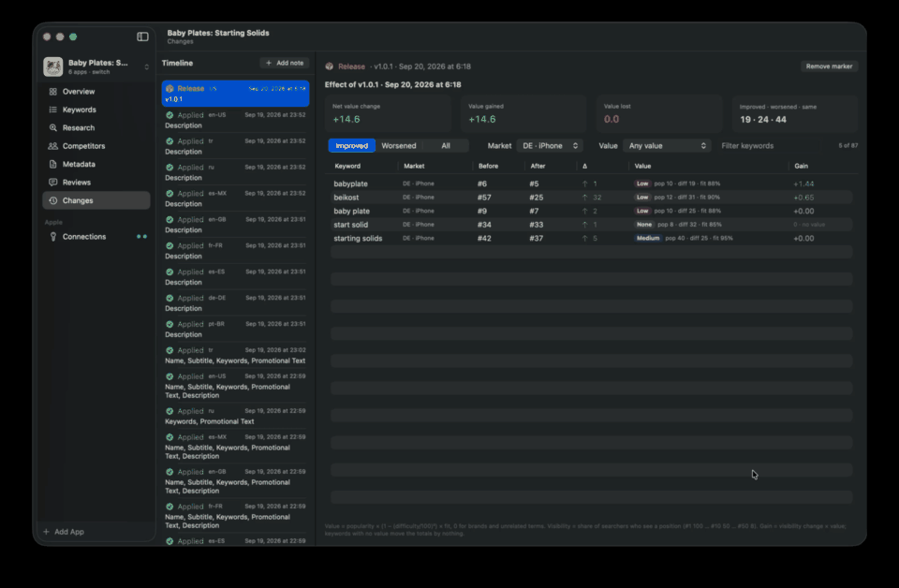This screenshot has width=899, height=588.
Task: Click checkmark icon of ru Description entry
Action: click(169, 168)
